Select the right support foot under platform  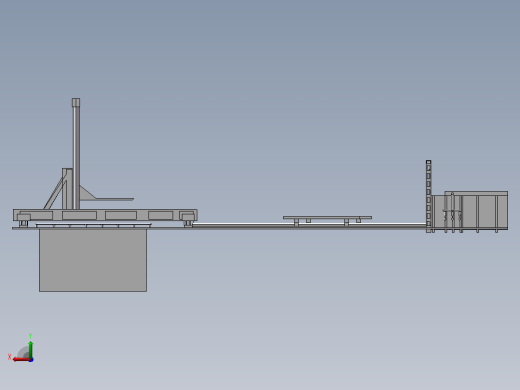tap(188, 223)
